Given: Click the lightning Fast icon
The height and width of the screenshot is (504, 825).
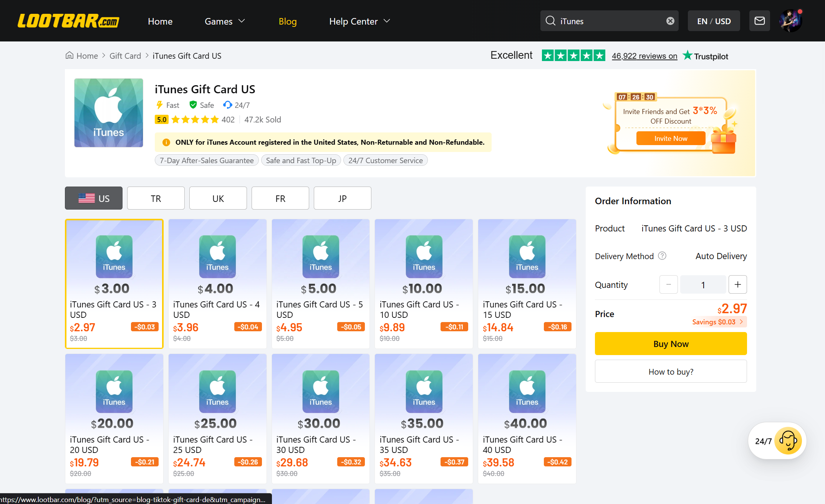Looking at the screenshot, I should tap(159, 105).
